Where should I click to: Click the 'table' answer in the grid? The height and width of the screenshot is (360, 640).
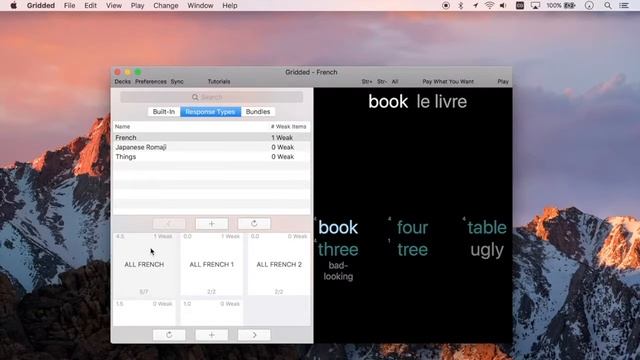487,227
